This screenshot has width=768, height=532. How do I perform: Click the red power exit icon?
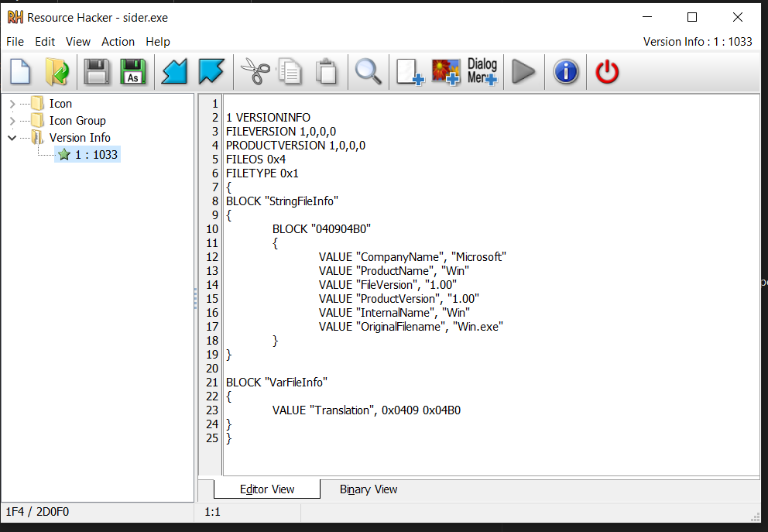tap(607, 71)
